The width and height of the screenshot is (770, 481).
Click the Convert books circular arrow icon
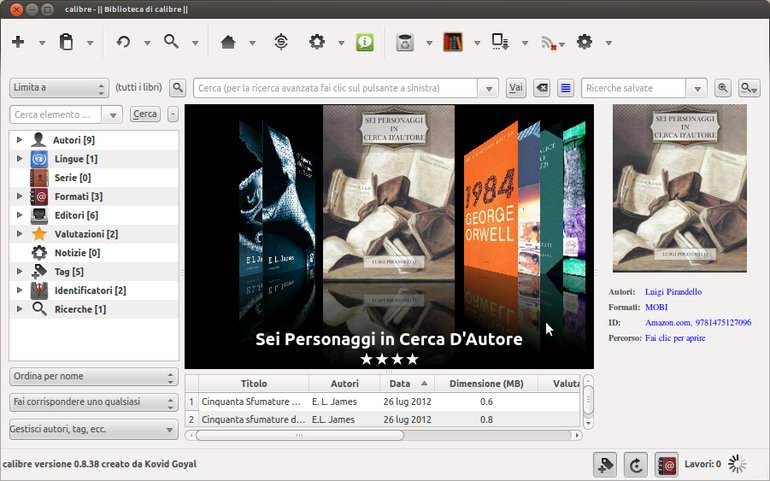tap(123, 42)
